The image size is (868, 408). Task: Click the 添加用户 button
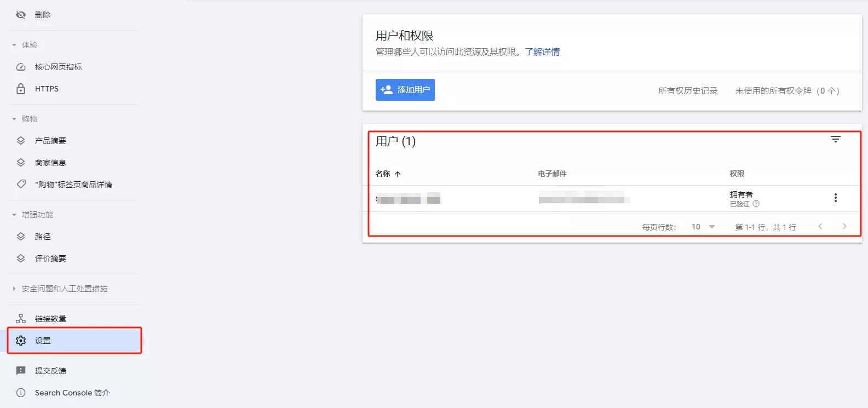pos(405,90)
